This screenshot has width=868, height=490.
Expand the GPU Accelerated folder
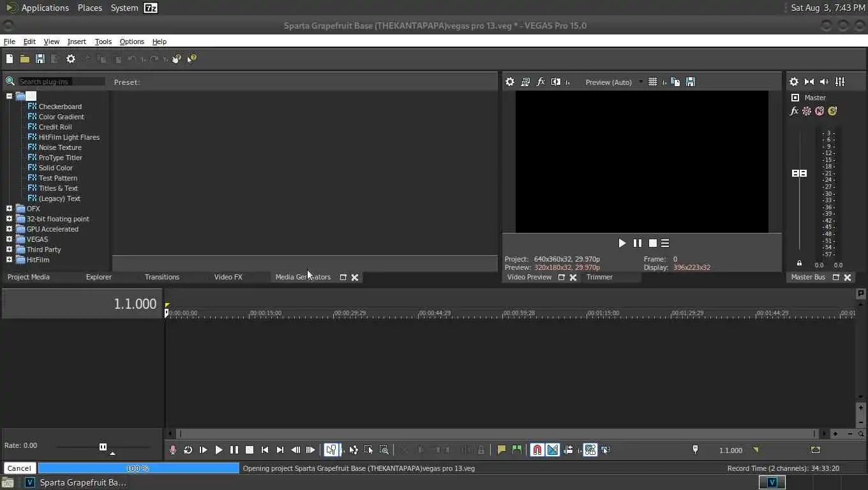pyautogui.click(x=9, y=229)
